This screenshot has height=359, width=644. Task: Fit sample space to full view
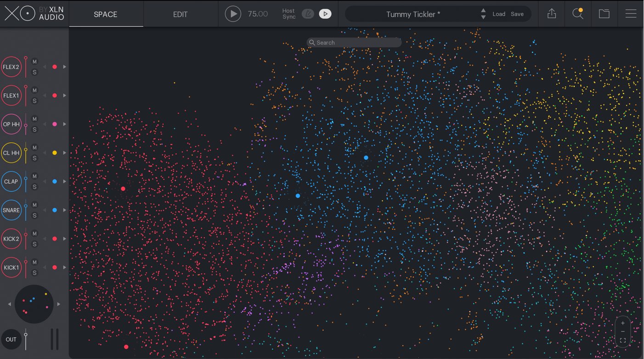[x=623, y=341]
